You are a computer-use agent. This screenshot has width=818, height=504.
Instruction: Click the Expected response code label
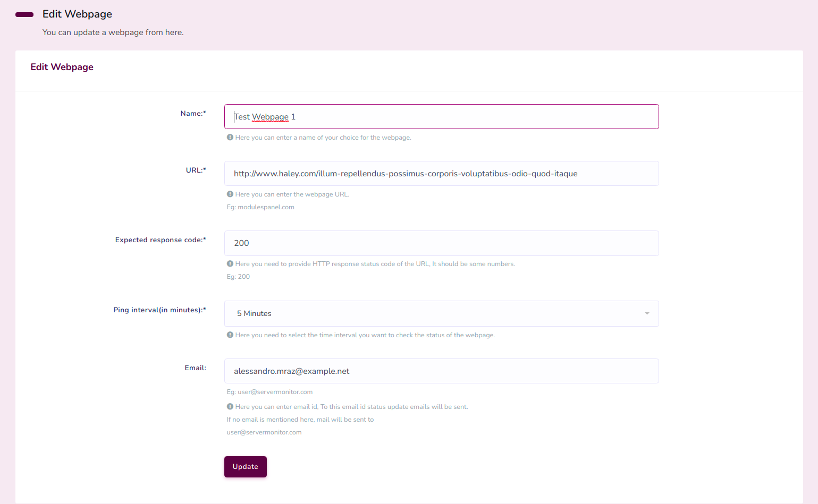tap(161, 240)
